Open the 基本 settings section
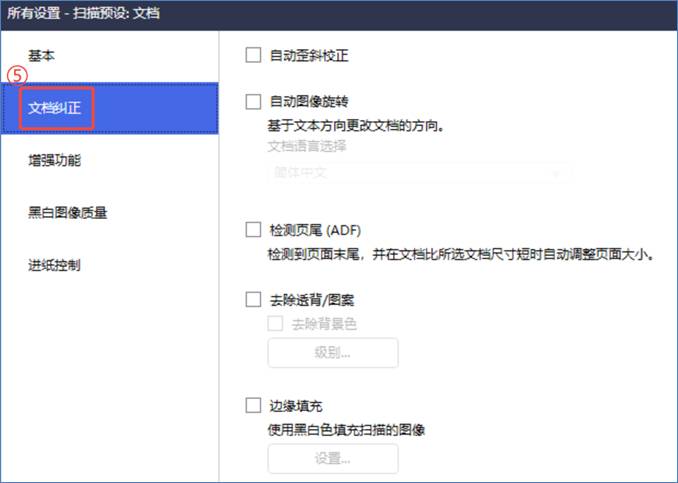 coord(43,54)
